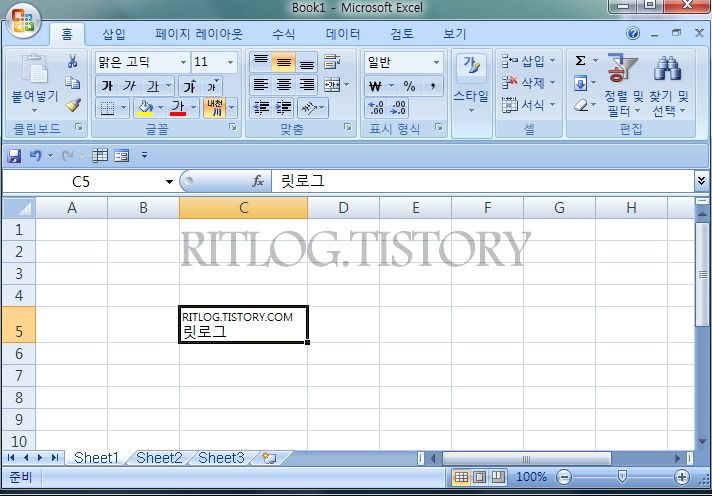Click the fx insert function button
This screenshot has height=496, width=712.
(258, 181)
